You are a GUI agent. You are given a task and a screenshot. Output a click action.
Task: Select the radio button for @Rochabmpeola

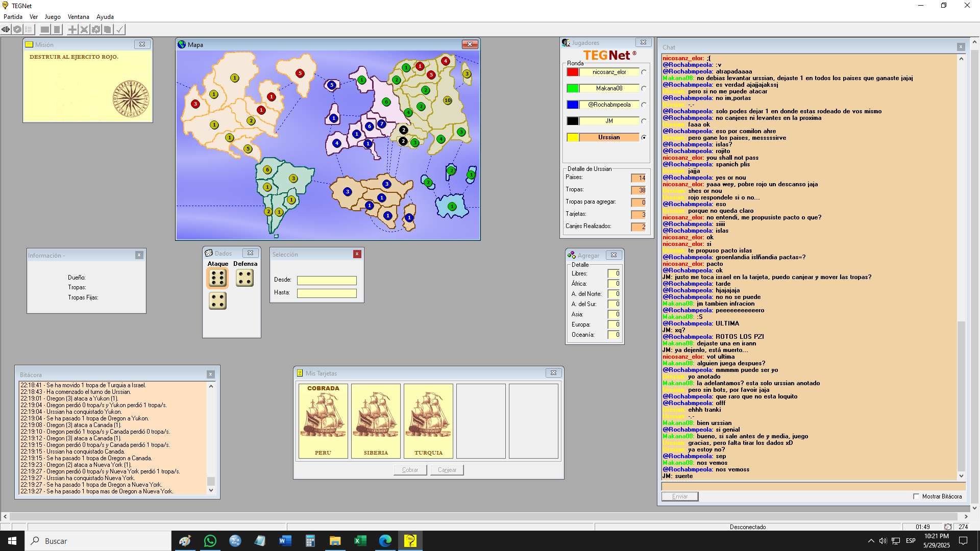(644, 105)
